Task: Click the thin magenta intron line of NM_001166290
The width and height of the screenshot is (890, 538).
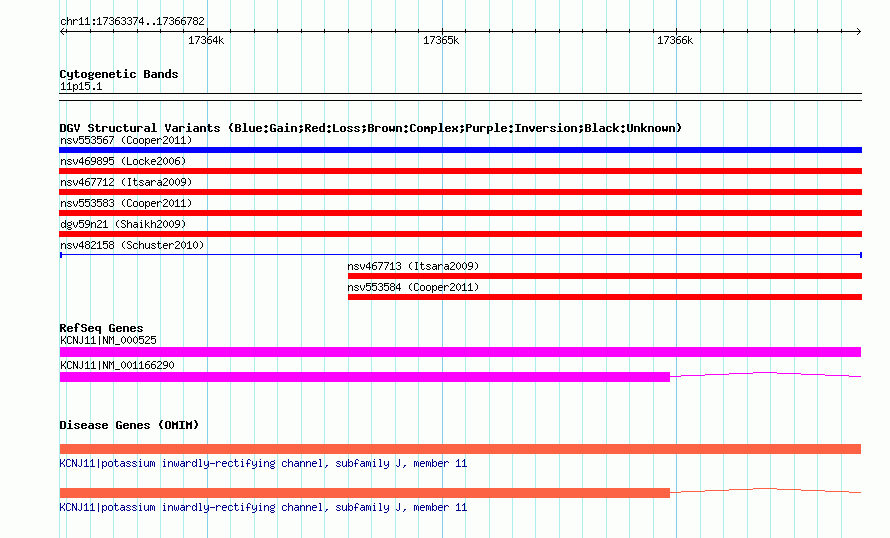Action: point(766,375)
